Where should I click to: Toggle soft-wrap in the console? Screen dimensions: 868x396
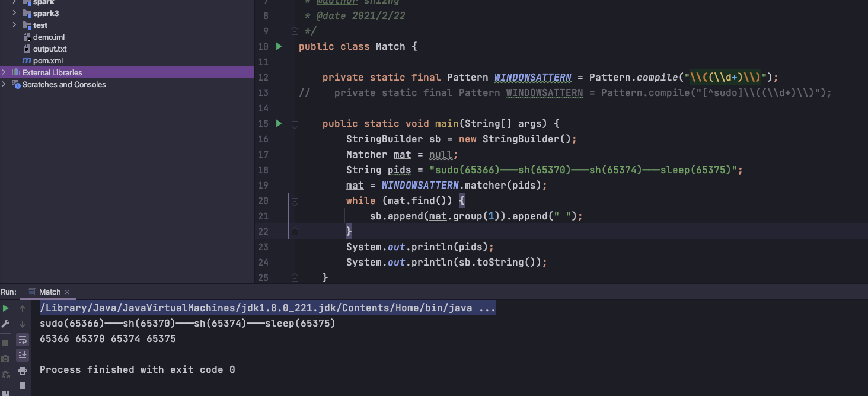click(23, 340)
